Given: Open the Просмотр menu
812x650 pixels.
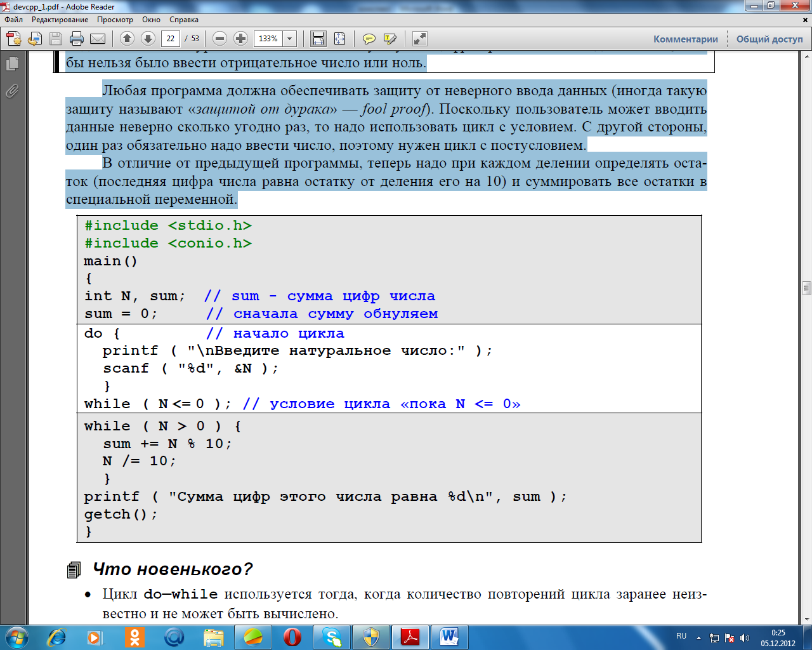Looking at the screenshot, I should 115,20.
